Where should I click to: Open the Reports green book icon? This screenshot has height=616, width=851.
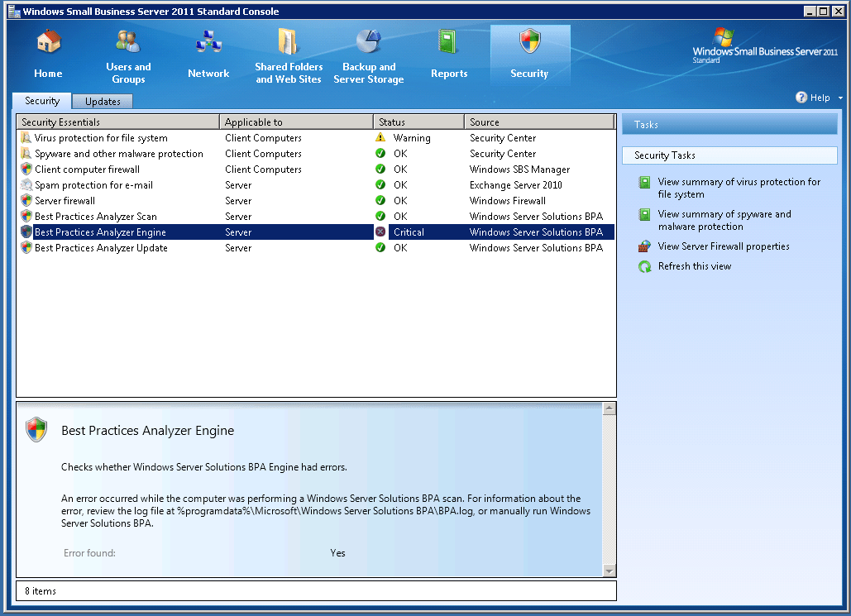coord(448,42)
